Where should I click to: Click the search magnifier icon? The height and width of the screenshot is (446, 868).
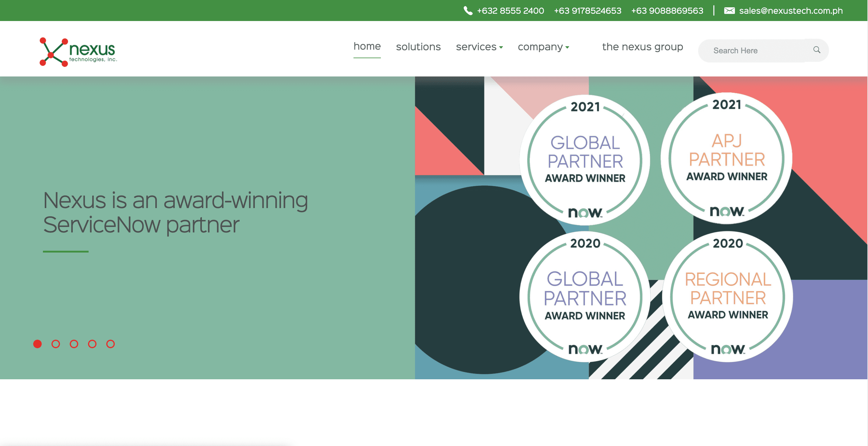point(817,50)
